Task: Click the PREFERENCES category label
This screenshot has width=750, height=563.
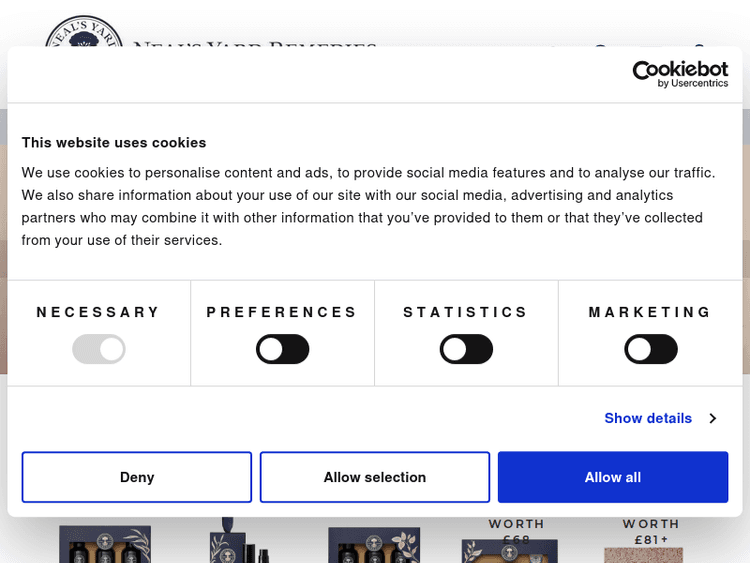Action: pyautogui.click(x=282, y=312)
